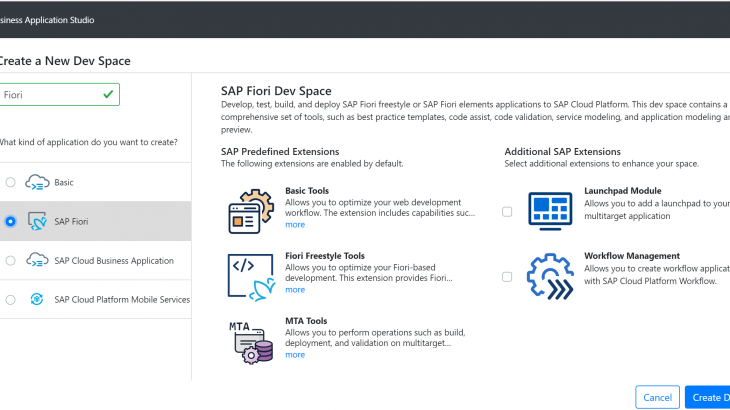Select the SAP Fiori radio button
The height and width of the screenshot is (410, 730).
coord(10,222)
